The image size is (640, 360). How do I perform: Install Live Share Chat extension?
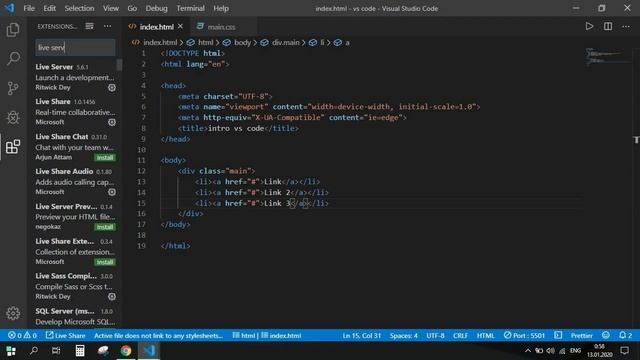[105, 158]
